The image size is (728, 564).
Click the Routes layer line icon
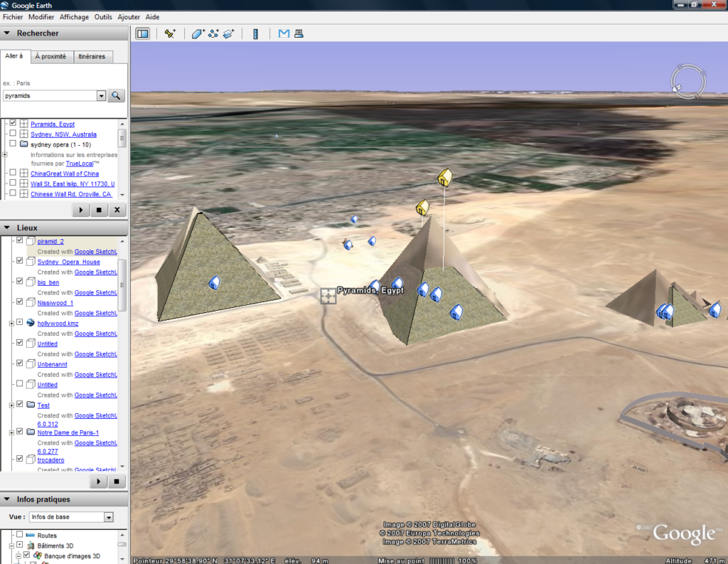pos(31,536)
